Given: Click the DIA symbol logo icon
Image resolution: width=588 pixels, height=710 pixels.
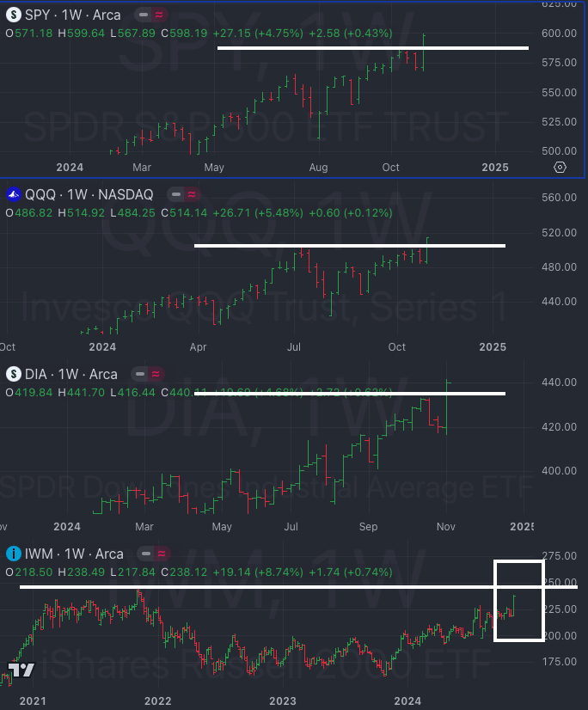Looking at the screenshot, I should click(x=14, y=375).
